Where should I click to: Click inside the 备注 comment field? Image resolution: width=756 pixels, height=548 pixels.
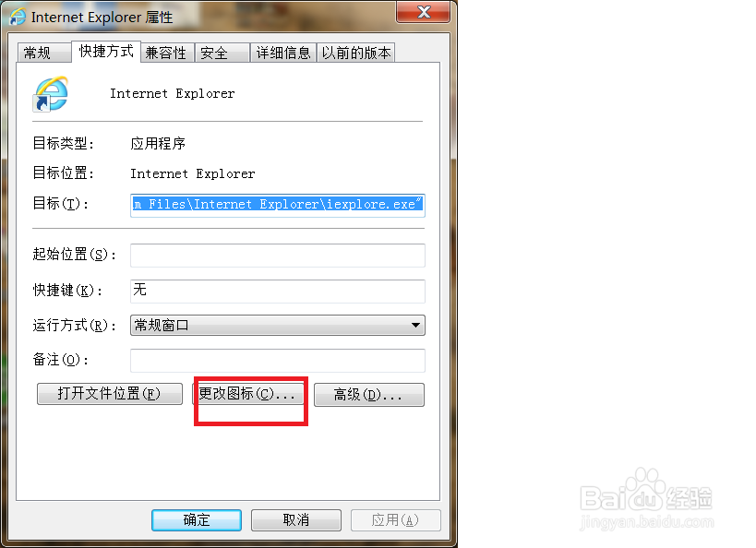277,361
